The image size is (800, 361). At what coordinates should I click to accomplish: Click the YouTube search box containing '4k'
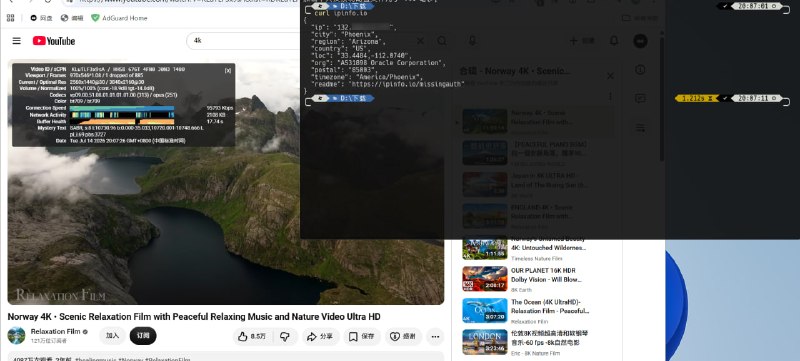pyautogui.click(x=243, y=40)
